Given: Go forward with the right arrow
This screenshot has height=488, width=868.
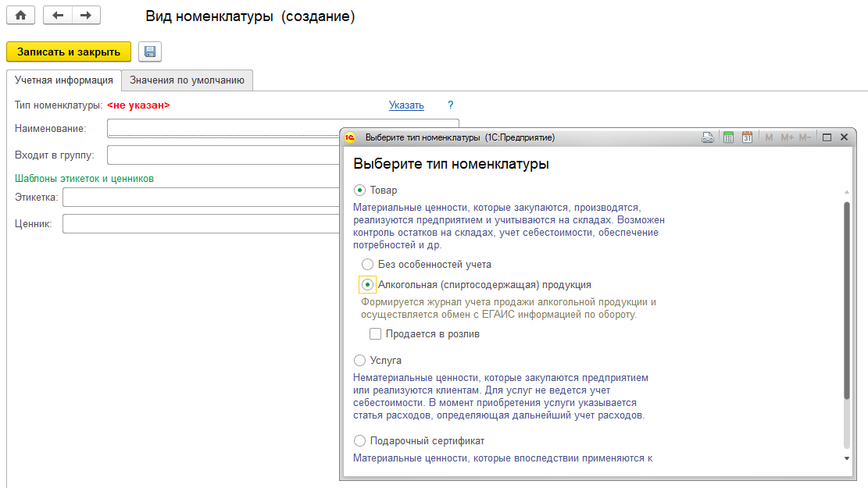Looking at the screenshot, I should click(86, 16).
